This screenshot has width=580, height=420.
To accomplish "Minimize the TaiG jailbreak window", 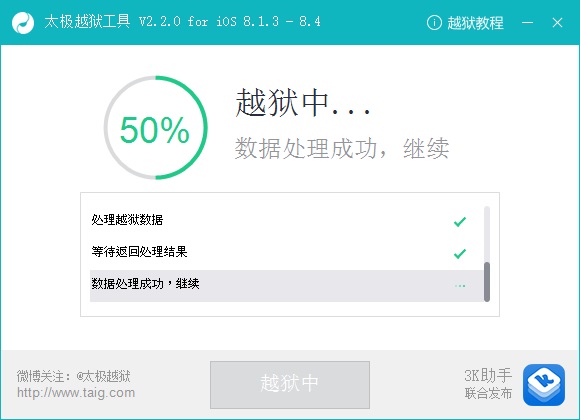I will point(527,23).
